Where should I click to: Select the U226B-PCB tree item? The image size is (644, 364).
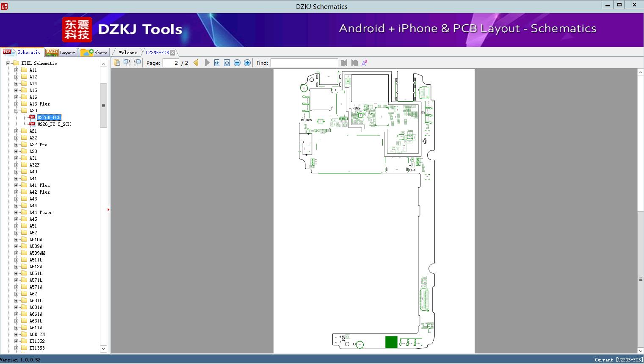pos(49,117)
